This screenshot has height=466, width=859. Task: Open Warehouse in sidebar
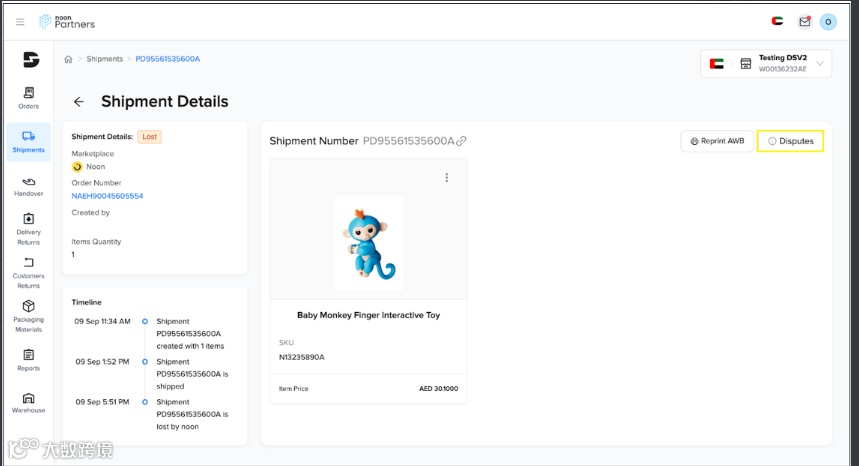28,402
